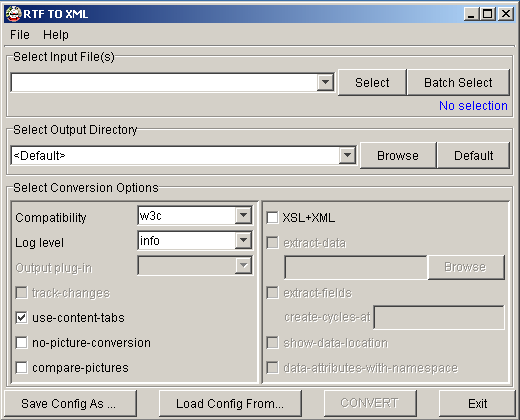
Task: Click the Batch Select button
Action: click(458, 82)
